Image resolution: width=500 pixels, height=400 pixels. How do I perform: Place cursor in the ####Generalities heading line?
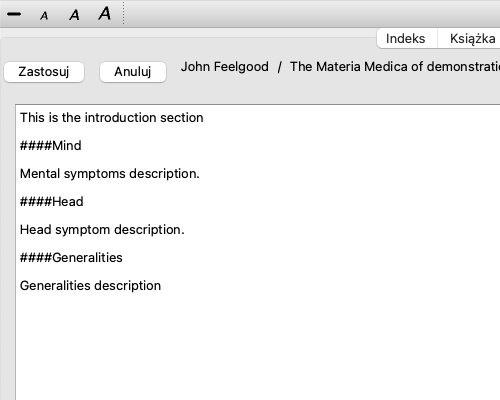71,258
